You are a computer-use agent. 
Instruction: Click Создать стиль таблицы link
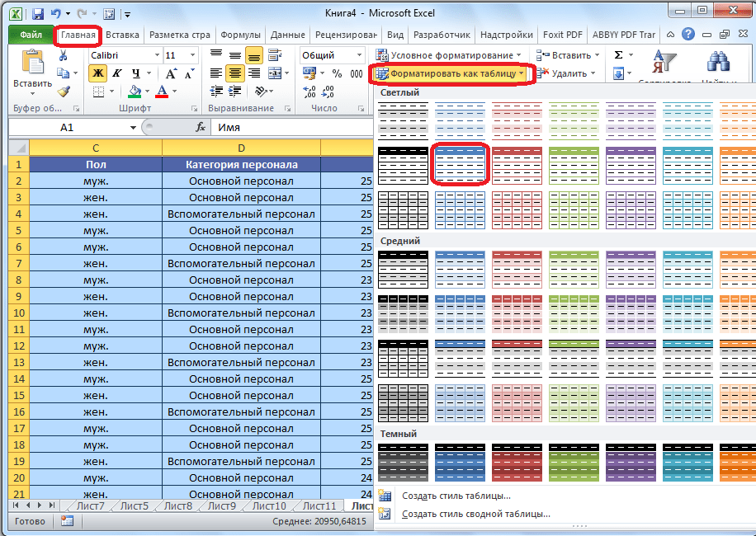click(x=456, y=496)
